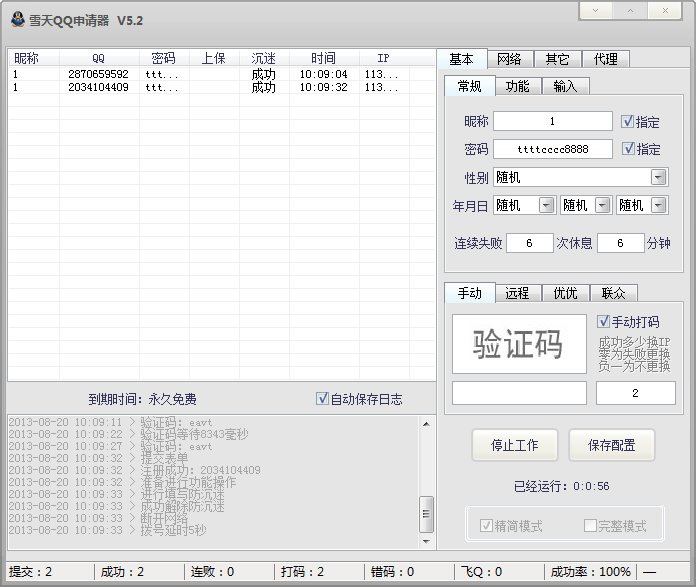
Task: Click the 上保 column header
Action: (x=214, y=58)
